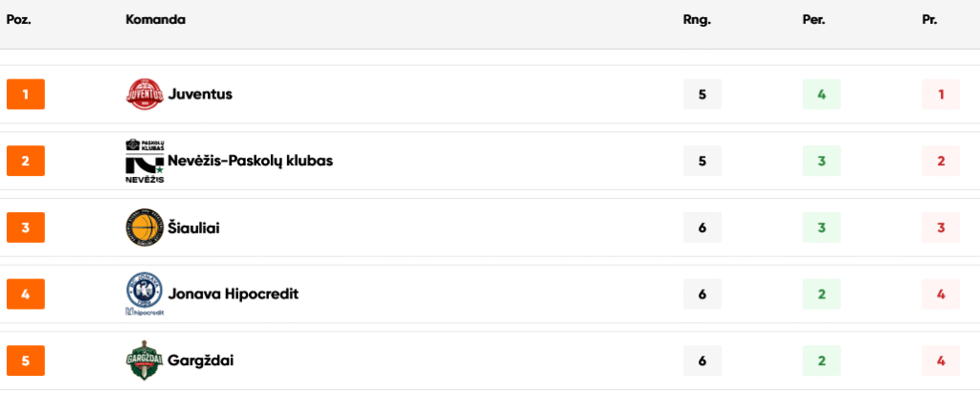Click the Šiauliai basketball logo
Image resolution: width=980 pixels, height=393 pixels.
145,228
